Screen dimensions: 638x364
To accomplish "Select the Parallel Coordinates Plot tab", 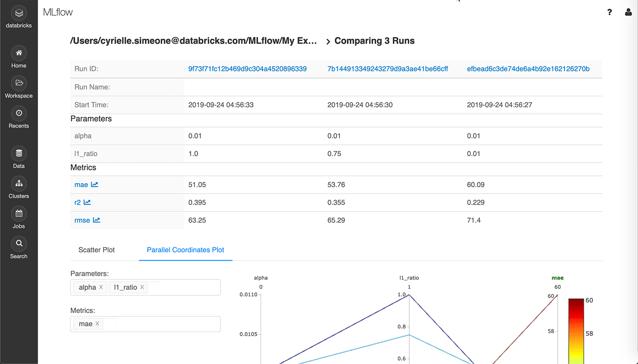I will 185,250.
